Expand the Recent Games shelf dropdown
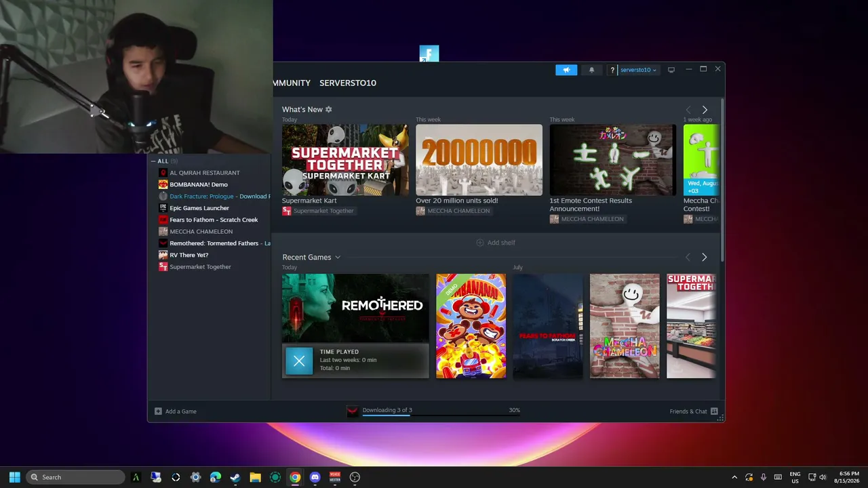 pyautogui.click(x=338, y=258)
